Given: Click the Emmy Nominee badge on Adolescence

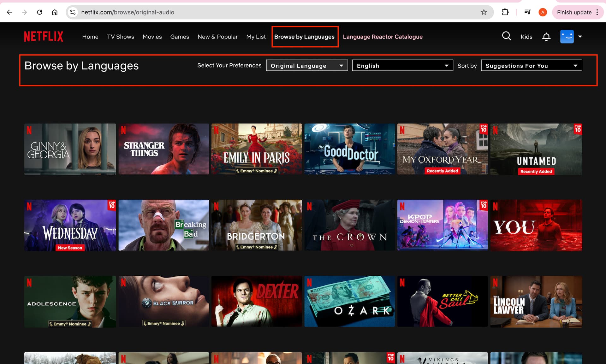Looking at the screenshot, I should pos(70,324).
